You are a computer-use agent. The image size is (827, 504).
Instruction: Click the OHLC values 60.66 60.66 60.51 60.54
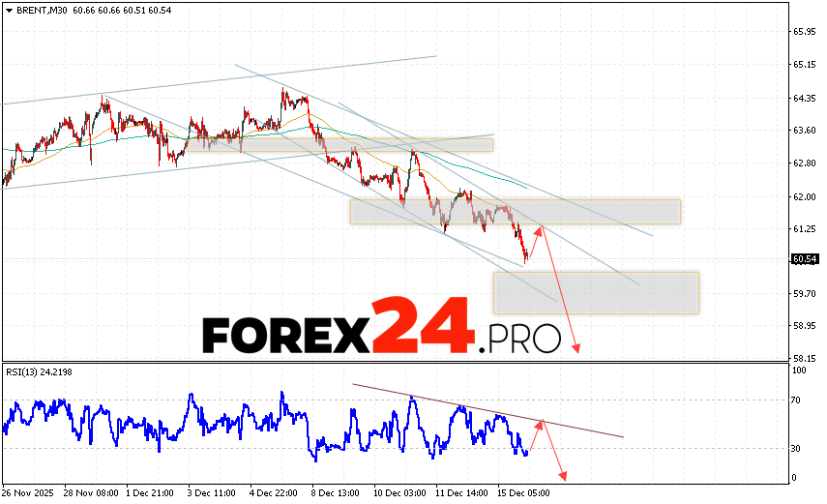pos(122,11)
